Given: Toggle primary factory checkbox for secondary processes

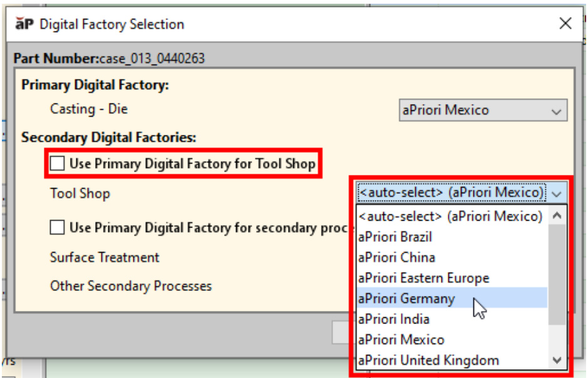Looking at the screenshot, I should [58, 228].
